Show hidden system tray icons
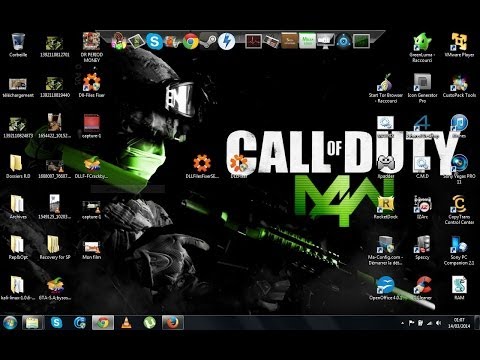The height and width of the screenshot is (360, 480). click(x=403, y=323)
